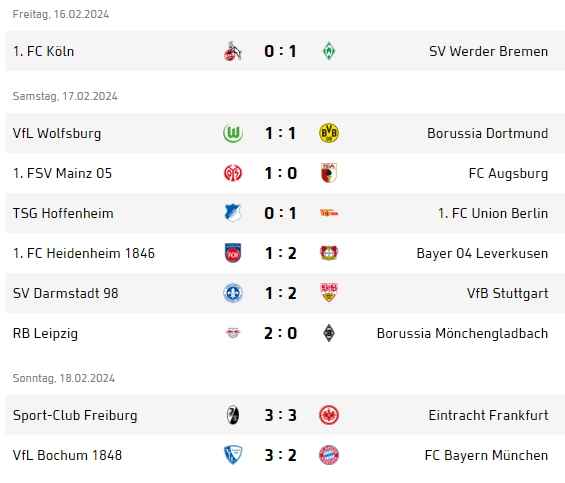Click the 1. FC Heidenheim 1846 name
Screen dimensions: 565x483
(84, 253)
